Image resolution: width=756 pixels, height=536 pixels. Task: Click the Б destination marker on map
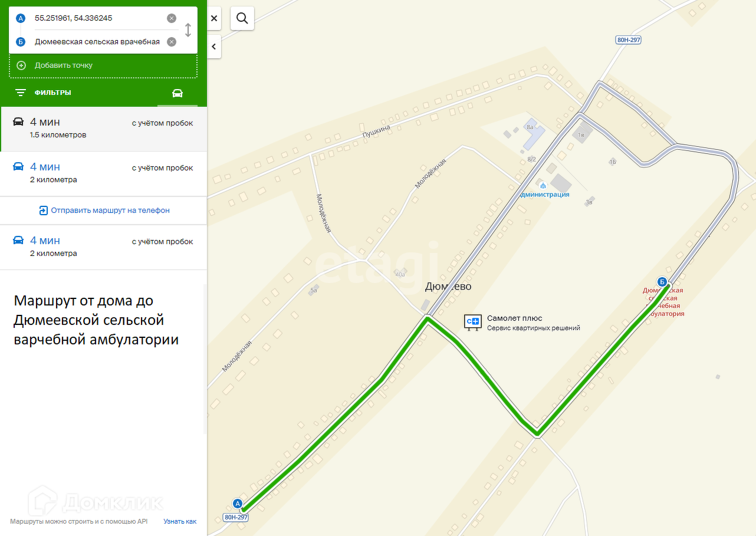click(662, 282)
